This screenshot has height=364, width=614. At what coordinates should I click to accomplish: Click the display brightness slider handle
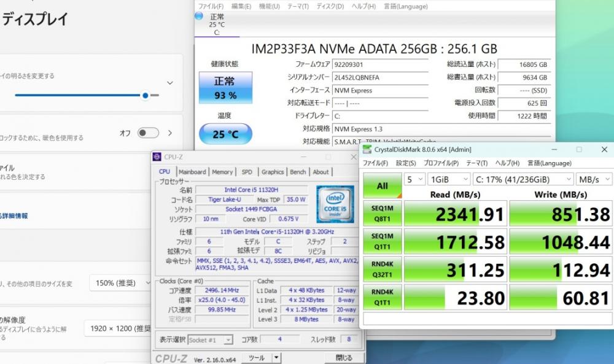[146, 95]
